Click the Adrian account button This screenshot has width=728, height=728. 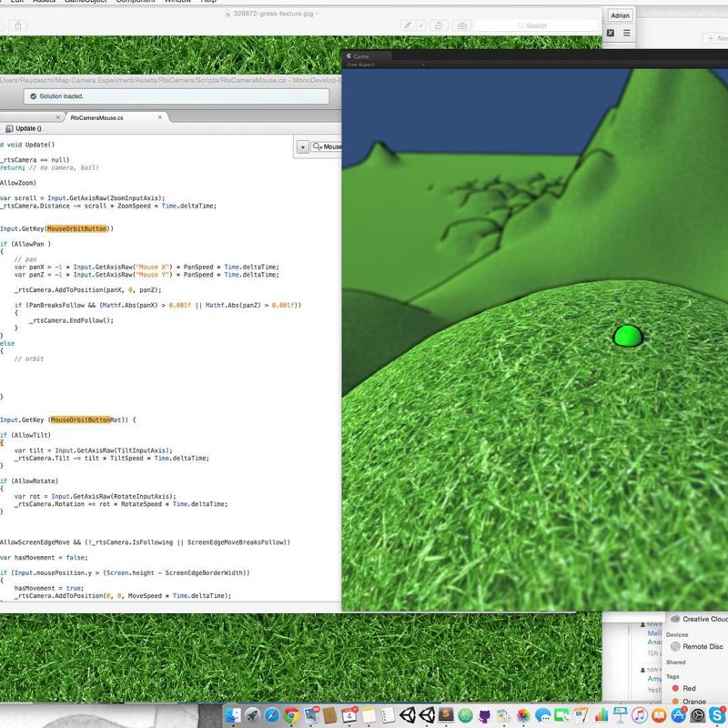tap(620, 16)
